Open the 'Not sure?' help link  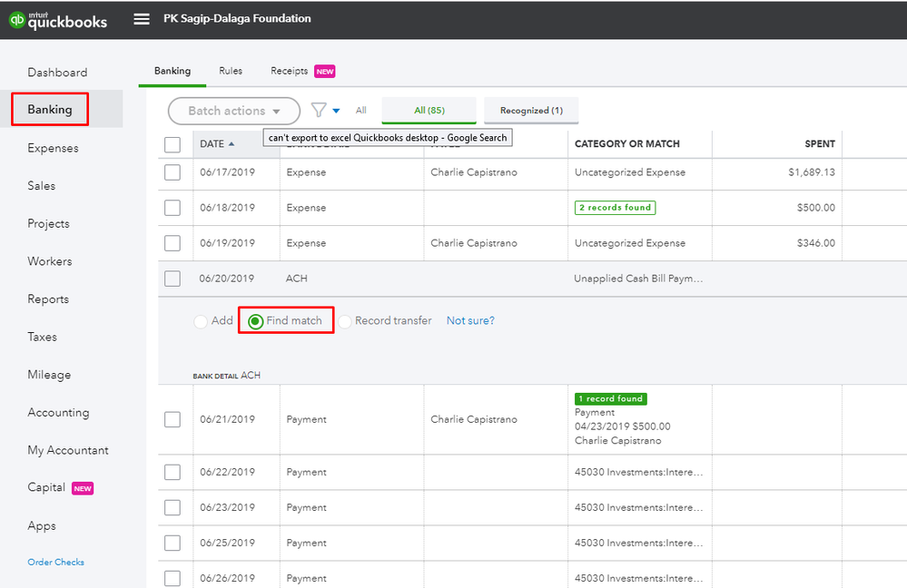pos(470,321)
